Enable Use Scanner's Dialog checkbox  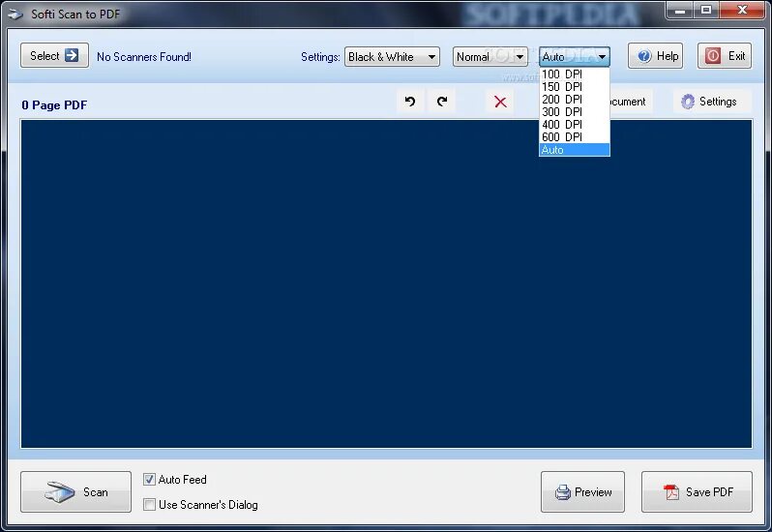(x=149, y=505)
